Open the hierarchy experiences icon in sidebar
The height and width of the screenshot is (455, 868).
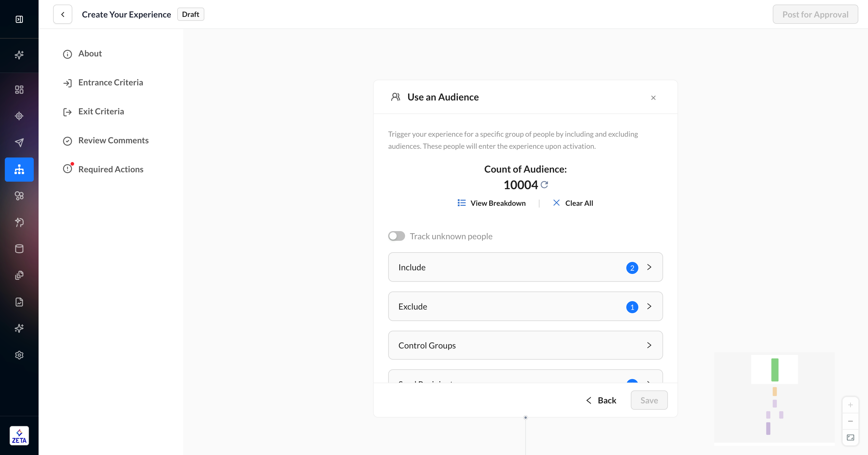pyautogui.click(x=19, y=169)
